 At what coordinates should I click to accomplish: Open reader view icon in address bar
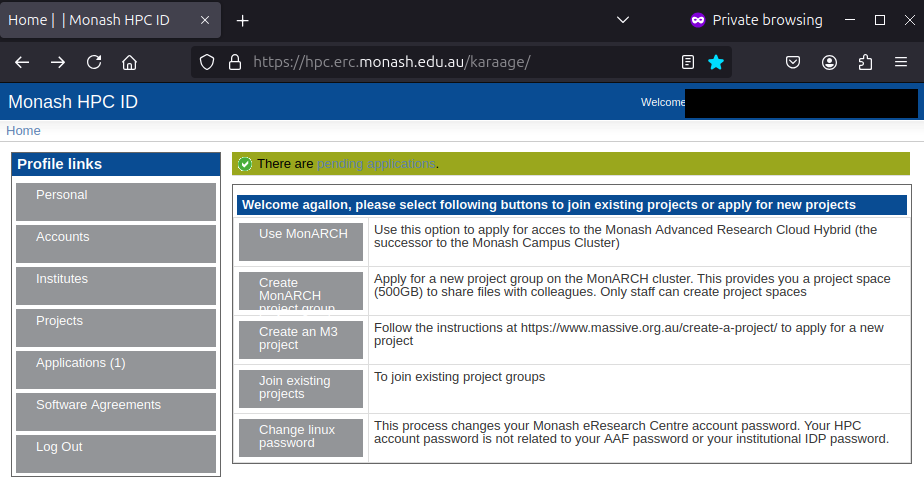688,62
